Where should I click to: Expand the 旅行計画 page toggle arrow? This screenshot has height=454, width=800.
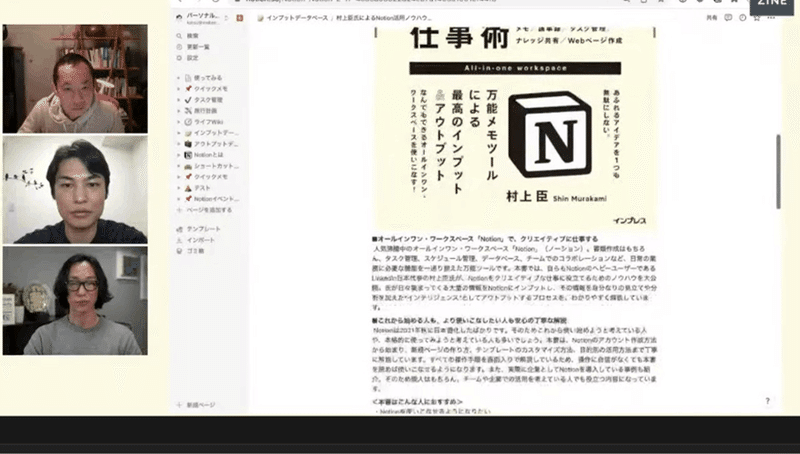click(x=179, y=111)
